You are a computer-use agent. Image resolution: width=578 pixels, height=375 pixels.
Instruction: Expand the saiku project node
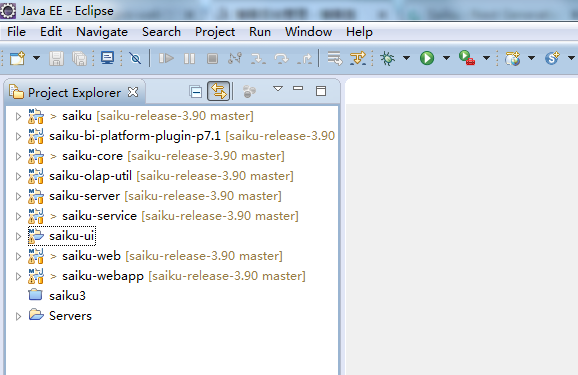click(18, 117)
